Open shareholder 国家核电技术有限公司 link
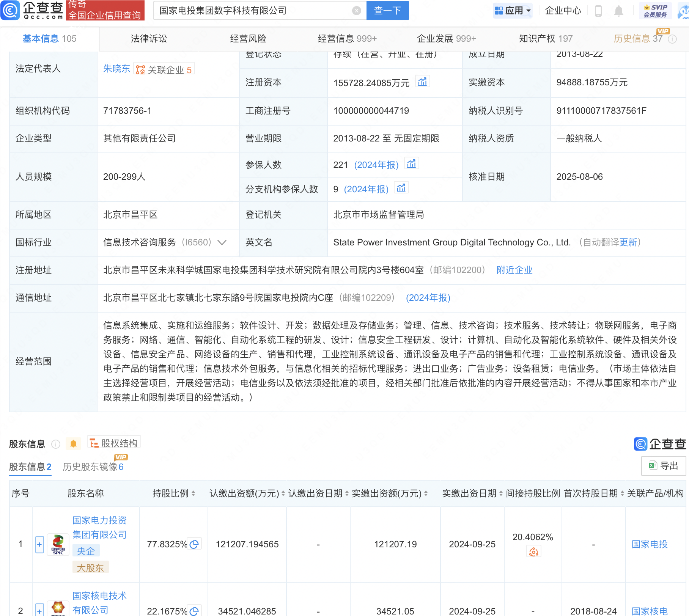Viewport: 689px width, 616px height. pos(99,603)
